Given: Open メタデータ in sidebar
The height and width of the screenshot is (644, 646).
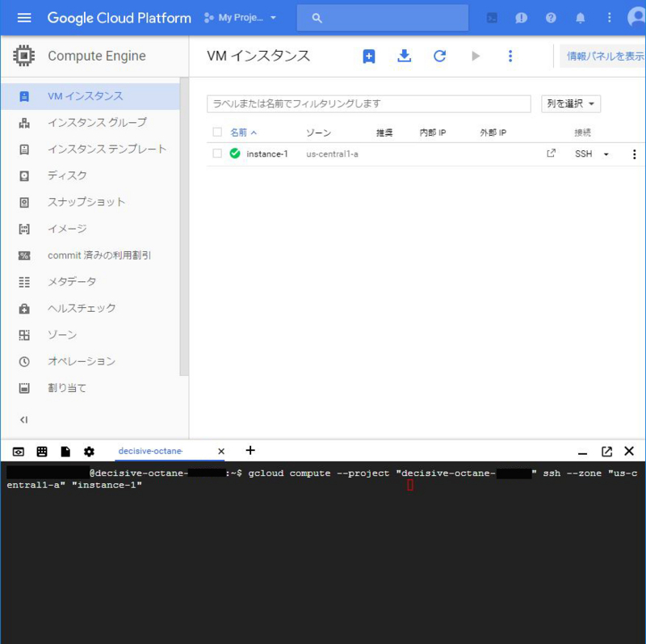Looking at the screenshot, I should point(90,281).
